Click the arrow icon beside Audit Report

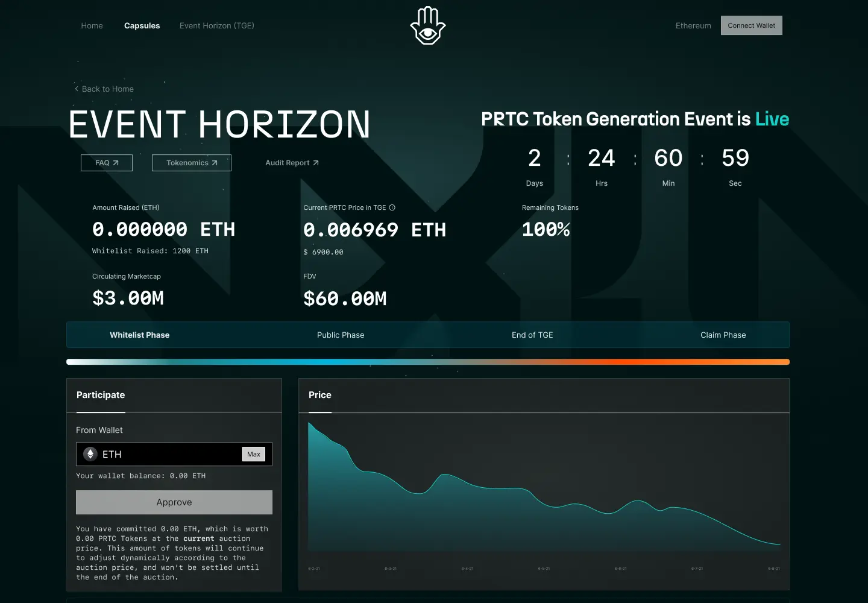point(315,163)
